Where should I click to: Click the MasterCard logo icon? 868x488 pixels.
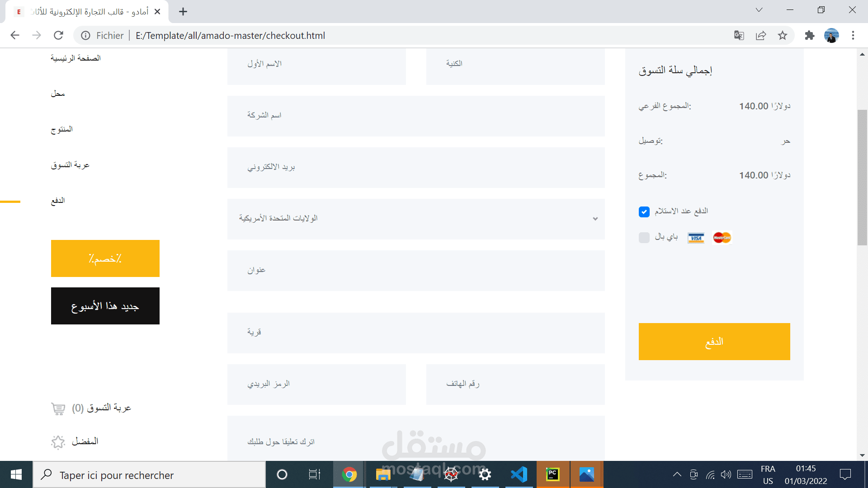click(x=722, y=238)
